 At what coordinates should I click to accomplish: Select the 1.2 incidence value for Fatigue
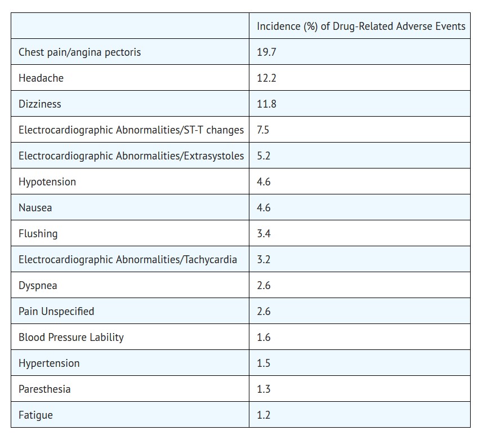coord(263,415)
